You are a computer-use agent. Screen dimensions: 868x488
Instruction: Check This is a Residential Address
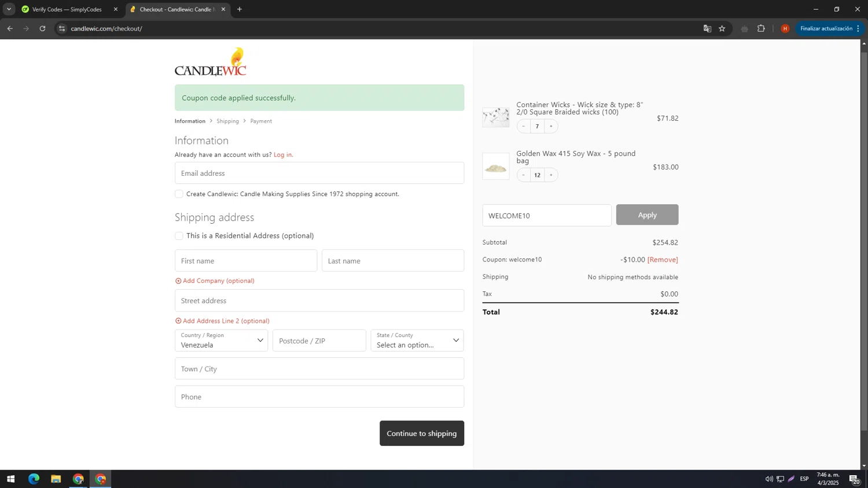(179, 235)
